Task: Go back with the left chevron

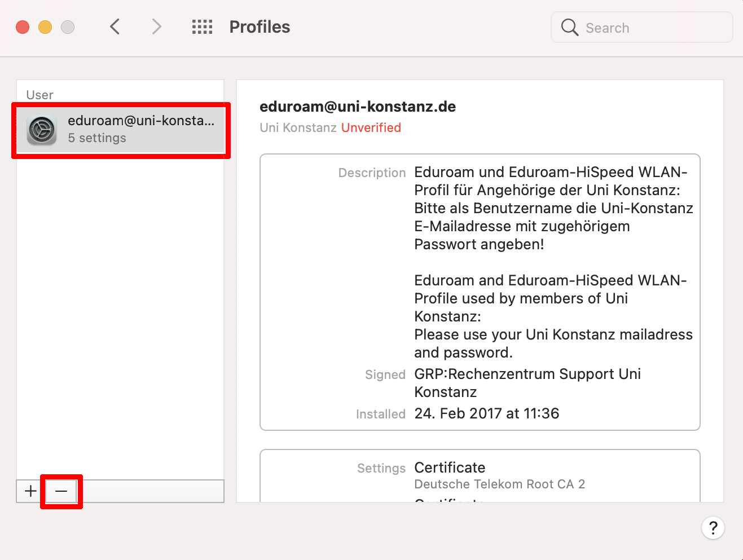Action: [115, 27]
